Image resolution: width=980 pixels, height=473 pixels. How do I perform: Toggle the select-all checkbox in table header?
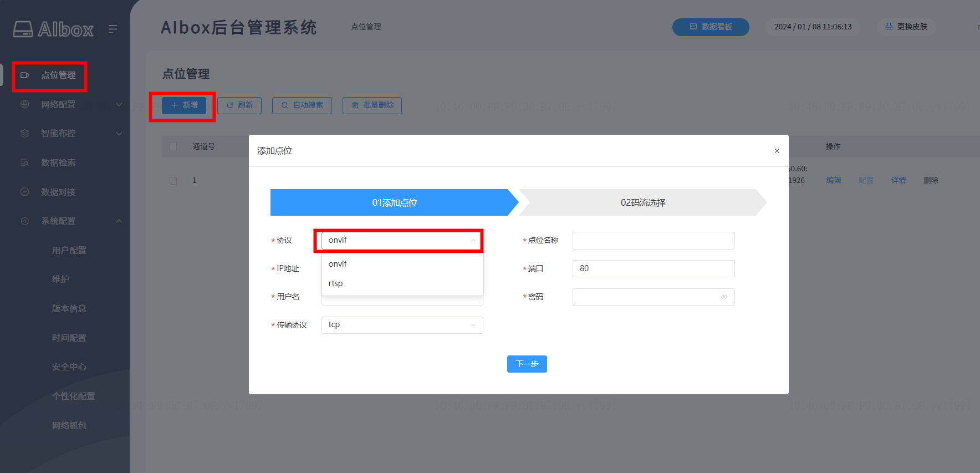173,146
